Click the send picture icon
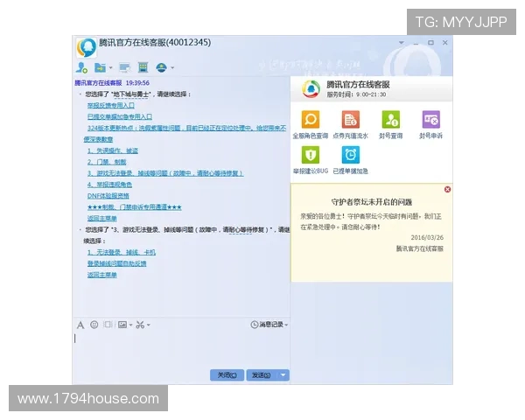Viewport: 525px width, 420px height. [x=122, y=325]
